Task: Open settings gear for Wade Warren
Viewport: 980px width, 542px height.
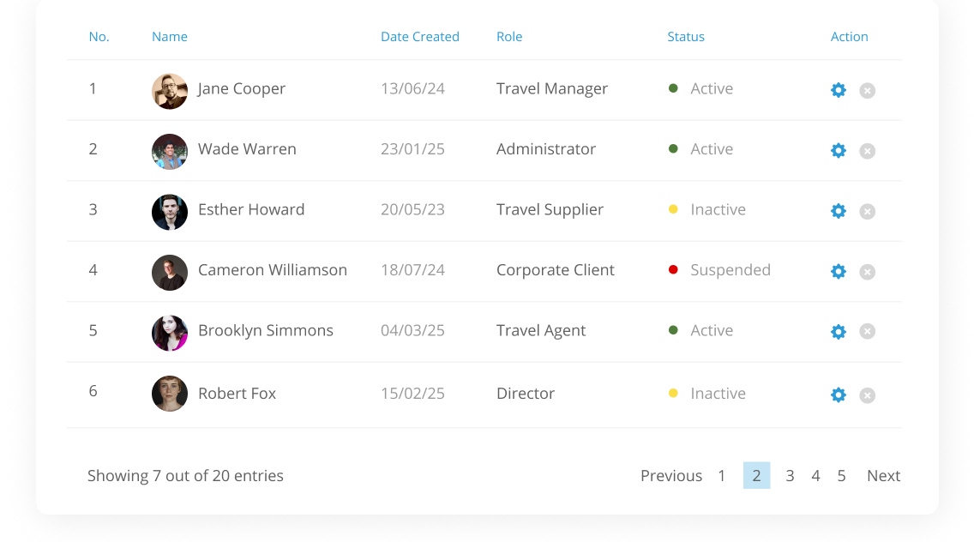Action: pyautogui.click(x=839, y=150)
